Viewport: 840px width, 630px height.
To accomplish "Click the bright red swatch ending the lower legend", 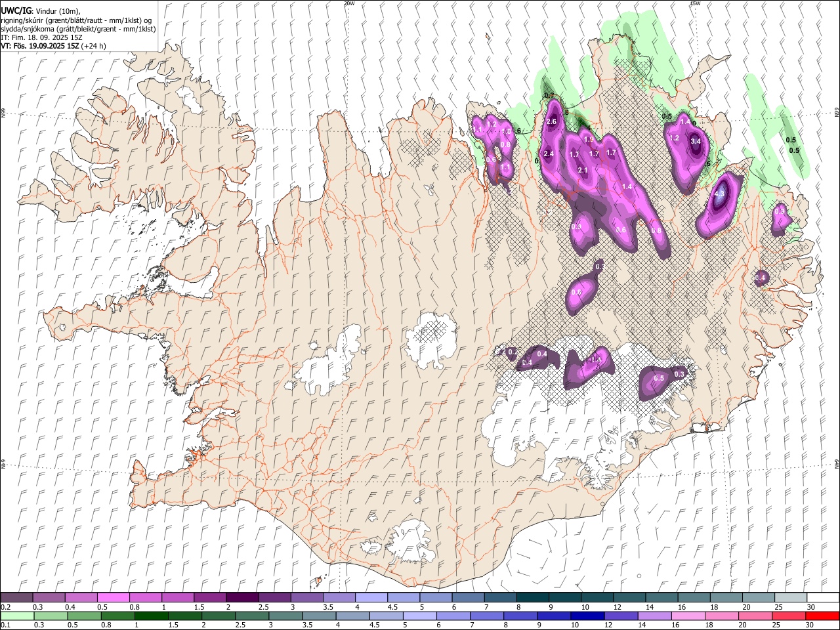I will tap(822, 616).
